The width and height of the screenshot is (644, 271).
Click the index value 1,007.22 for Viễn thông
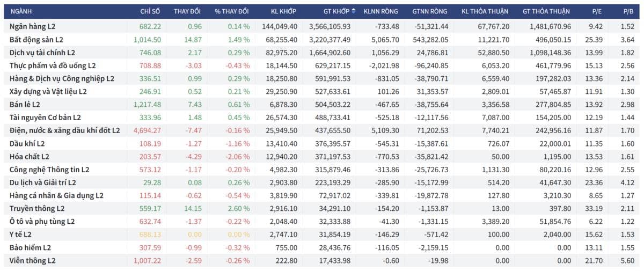[147, 260]
